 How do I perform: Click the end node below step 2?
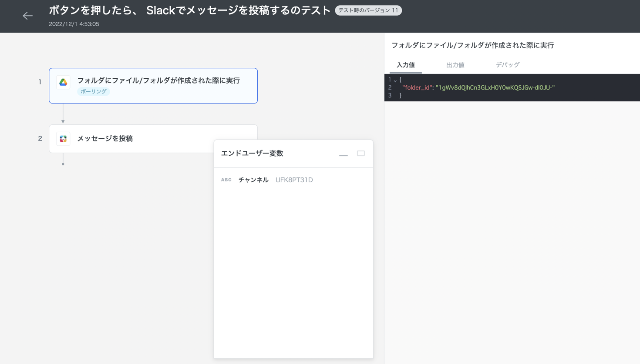(x=63, y=164)
